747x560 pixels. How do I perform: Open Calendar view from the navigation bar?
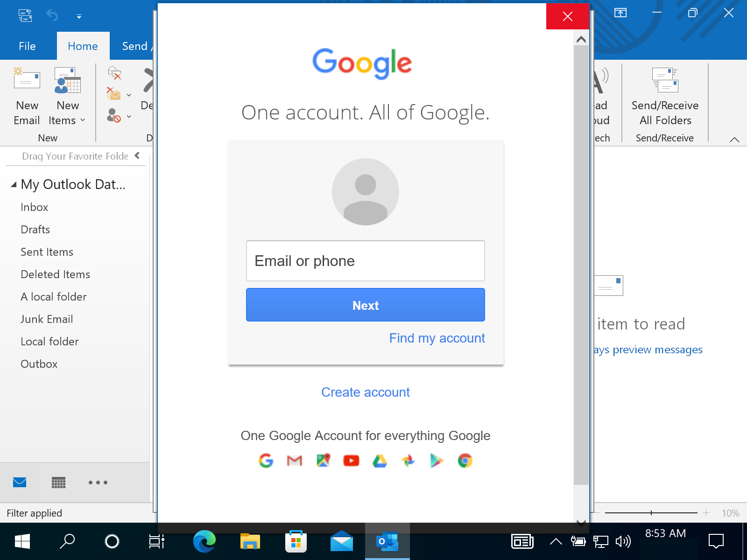click(x=58, y=483)
